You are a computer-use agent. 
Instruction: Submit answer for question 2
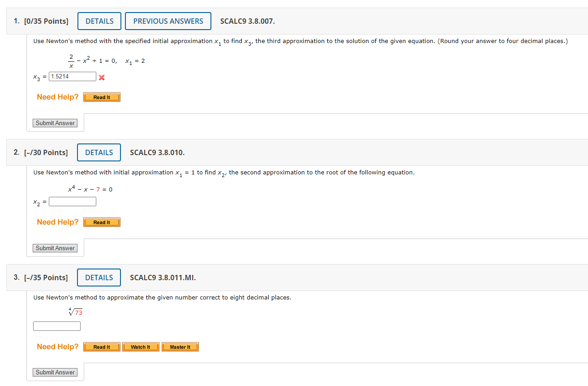click(55, 248)
